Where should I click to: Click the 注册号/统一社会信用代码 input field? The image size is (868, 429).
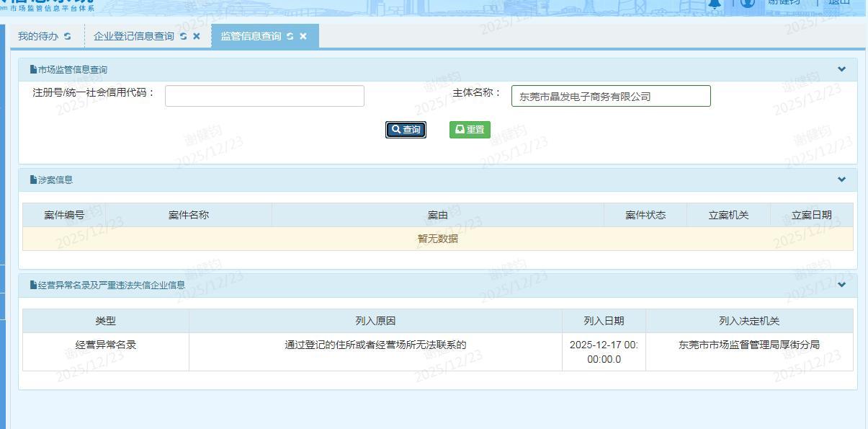click(264, 96)
